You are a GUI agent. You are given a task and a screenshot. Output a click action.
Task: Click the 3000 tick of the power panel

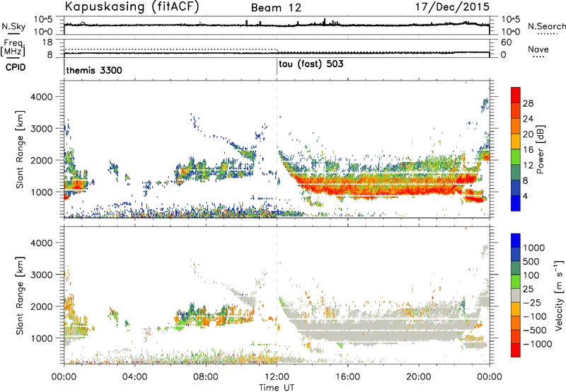point(41,129)
